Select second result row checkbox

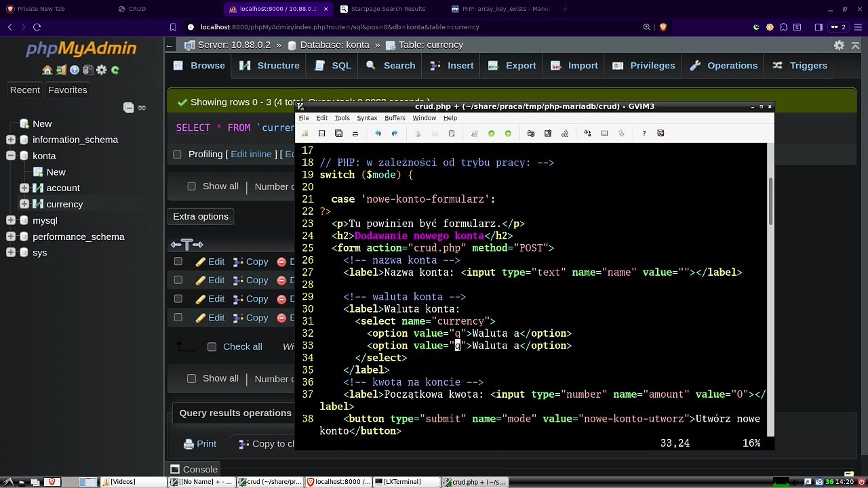178,280
